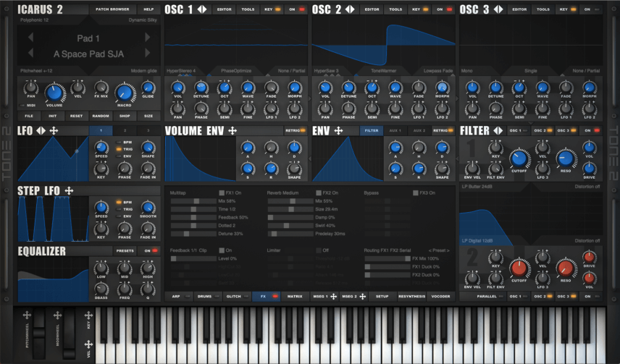Image resolution: width=620 pixels, height=364 pixels.
Task: Open the Multitap FX1 type selector
Action: coord(178,193)
